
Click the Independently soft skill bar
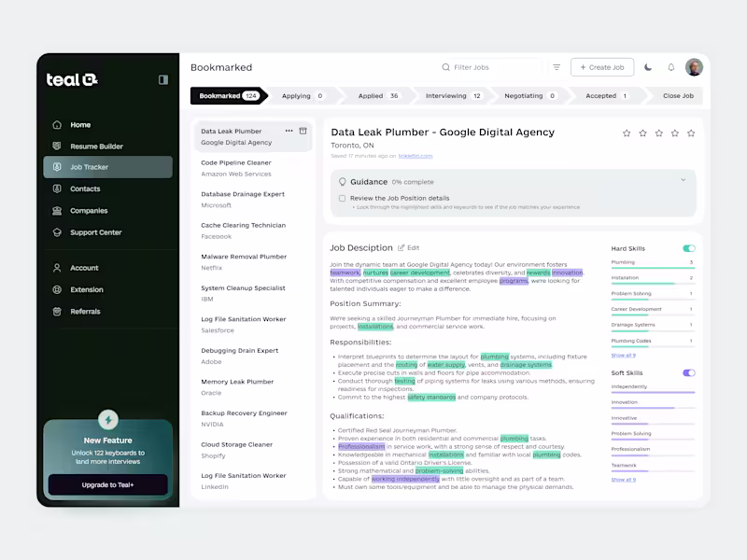(653, 392)
